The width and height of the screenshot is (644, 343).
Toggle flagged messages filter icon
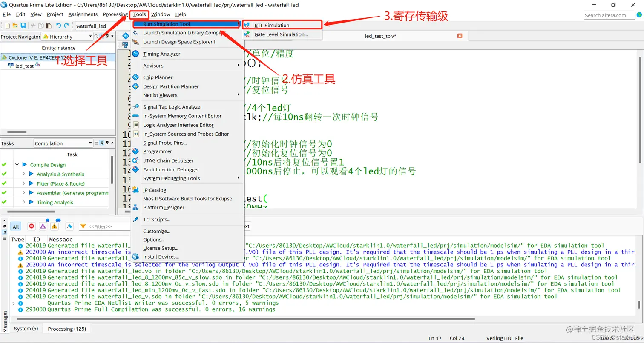click(x=69, y=226)
